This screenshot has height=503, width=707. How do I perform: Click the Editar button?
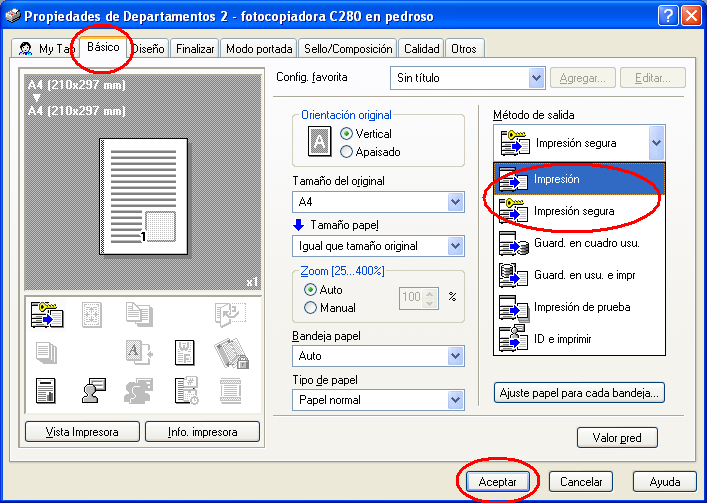pos(653,78)
